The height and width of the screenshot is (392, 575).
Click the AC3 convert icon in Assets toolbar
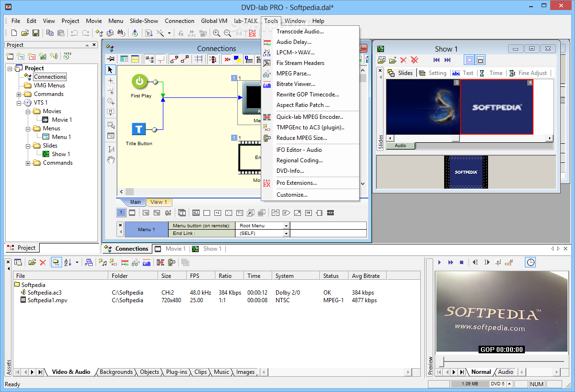[114, 262]
